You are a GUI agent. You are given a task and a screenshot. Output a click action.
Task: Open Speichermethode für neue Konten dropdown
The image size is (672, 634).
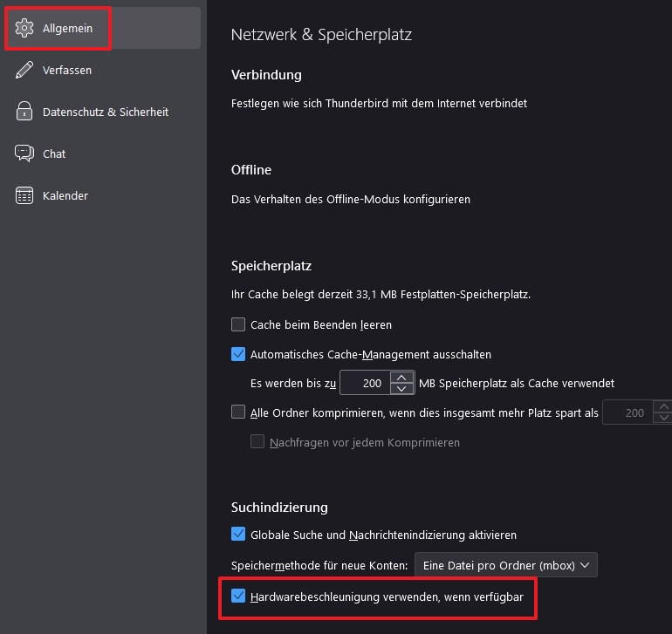505,565
